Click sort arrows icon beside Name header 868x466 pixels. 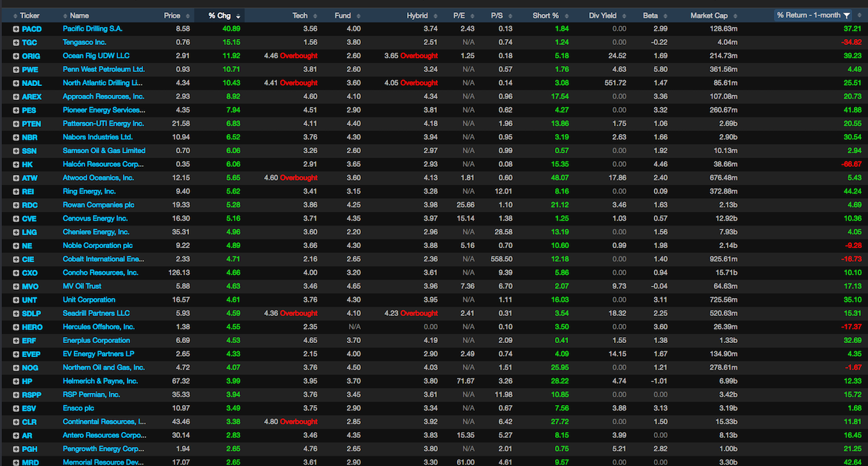pos(65,16)
